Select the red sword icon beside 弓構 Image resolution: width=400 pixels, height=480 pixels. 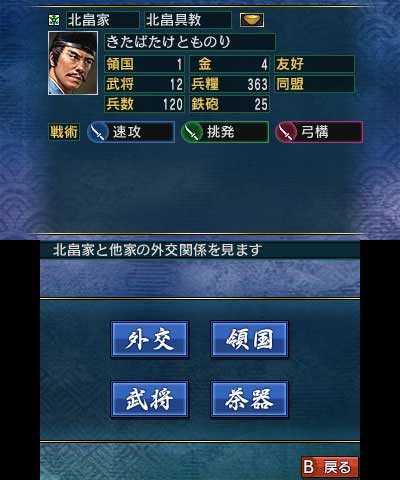click(286, 132)
